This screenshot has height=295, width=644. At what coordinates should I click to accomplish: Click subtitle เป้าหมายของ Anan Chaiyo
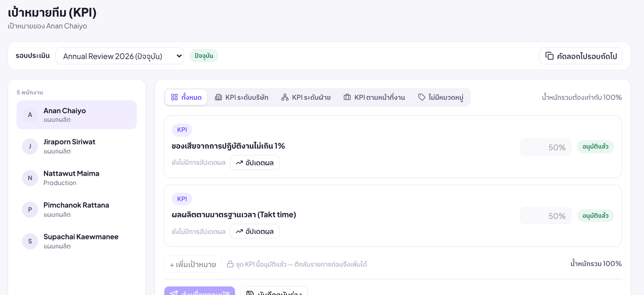(47, 26)
